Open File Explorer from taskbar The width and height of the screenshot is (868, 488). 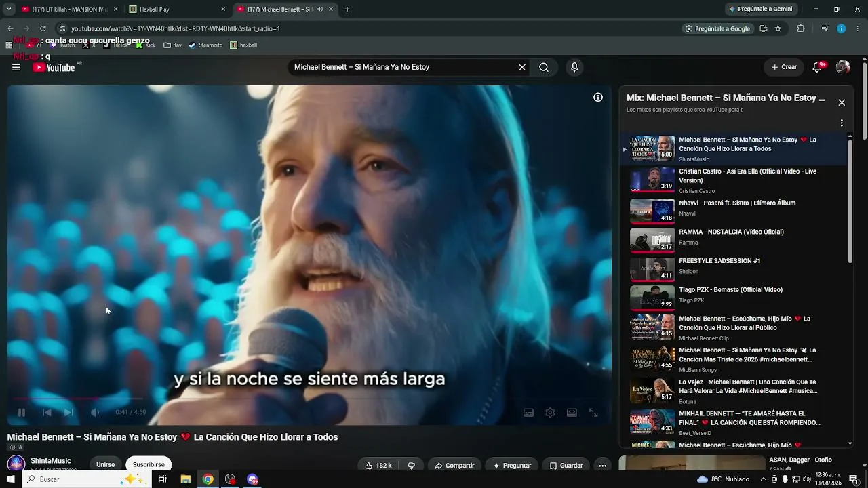(185, 479)
